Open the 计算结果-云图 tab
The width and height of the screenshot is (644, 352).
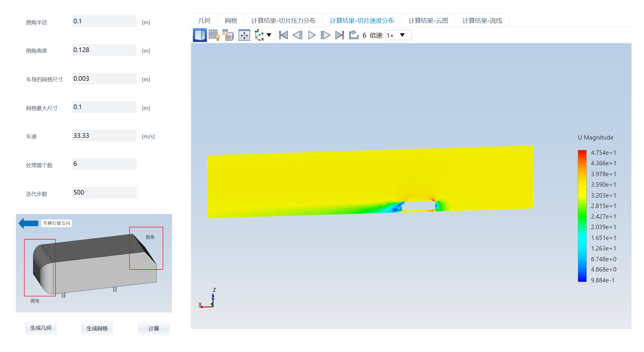428,20
